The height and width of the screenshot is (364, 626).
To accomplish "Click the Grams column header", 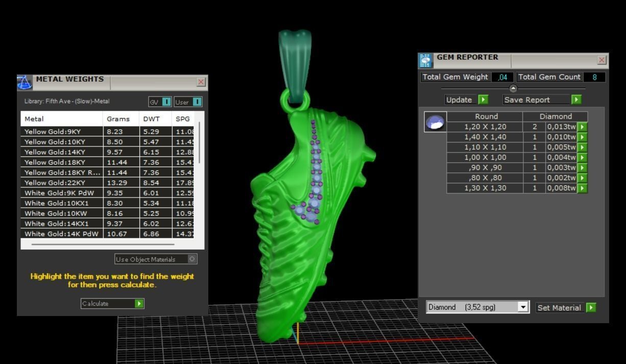I will [121, 119].
